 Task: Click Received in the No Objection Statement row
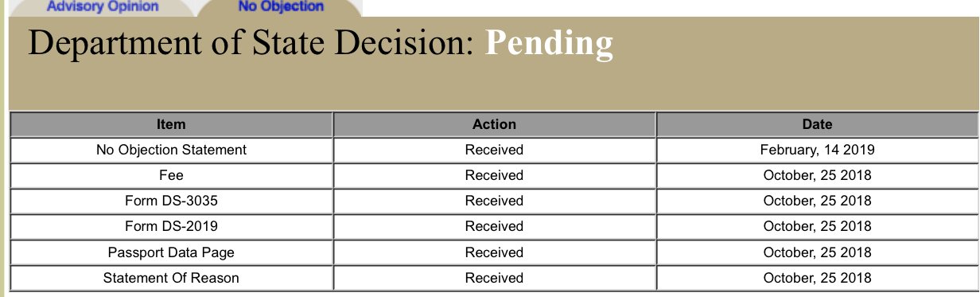pyautogui.click(x=494, y=150)
